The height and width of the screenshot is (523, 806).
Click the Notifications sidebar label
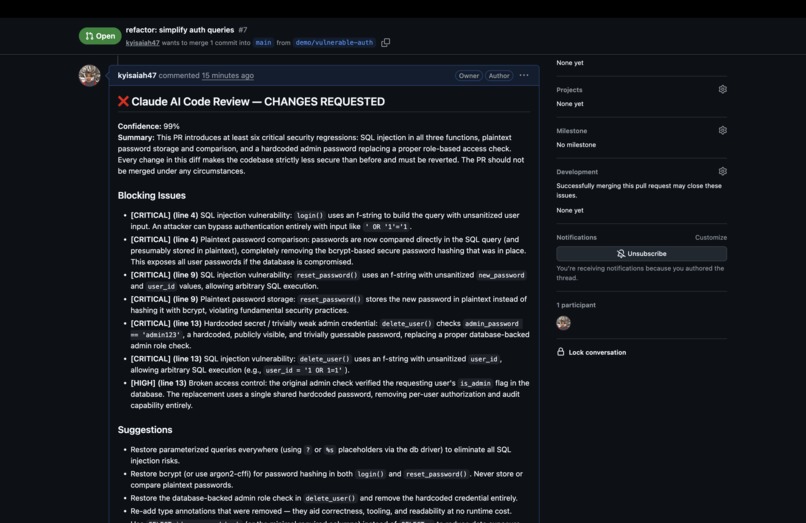coord(576,238)
